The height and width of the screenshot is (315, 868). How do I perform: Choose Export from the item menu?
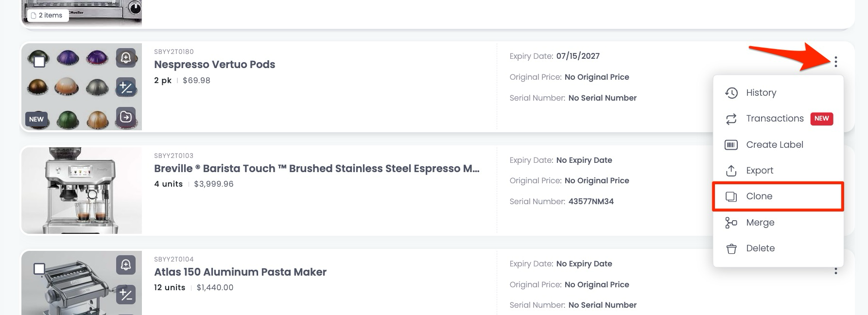(x=760, y=171)
